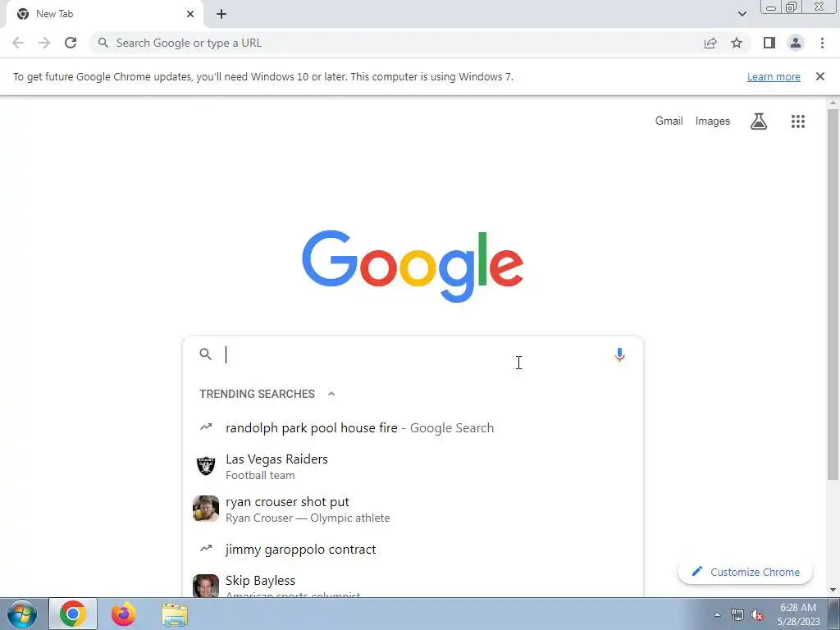This screenshot has width=840, height=630.
Task: Select the New Tab browser tab
Action: point(104,14)
